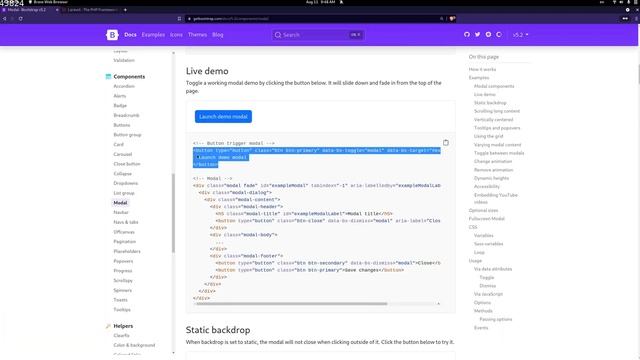Launch the demo modal

(x=223, y=116)
